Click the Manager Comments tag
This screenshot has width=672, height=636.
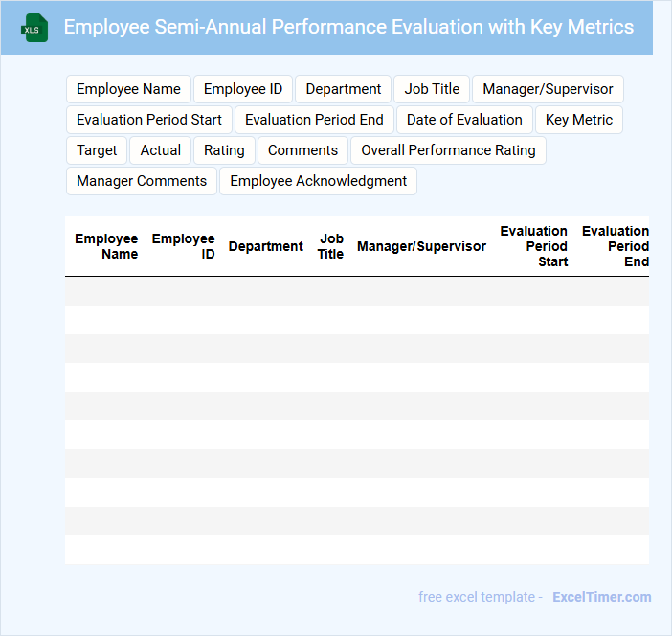point(142,181)
